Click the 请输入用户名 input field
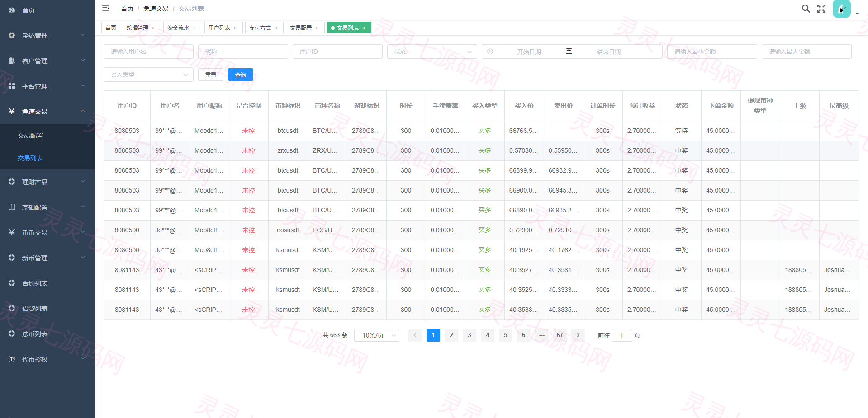The height and width of the screenshot is (418, 868). tap(148, 52)
